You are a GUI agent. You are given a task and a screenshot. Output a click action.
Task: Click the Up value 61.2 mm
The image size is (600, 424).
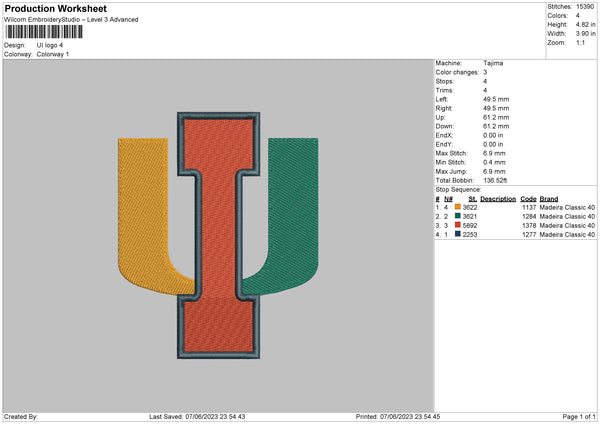click(496, 117)
